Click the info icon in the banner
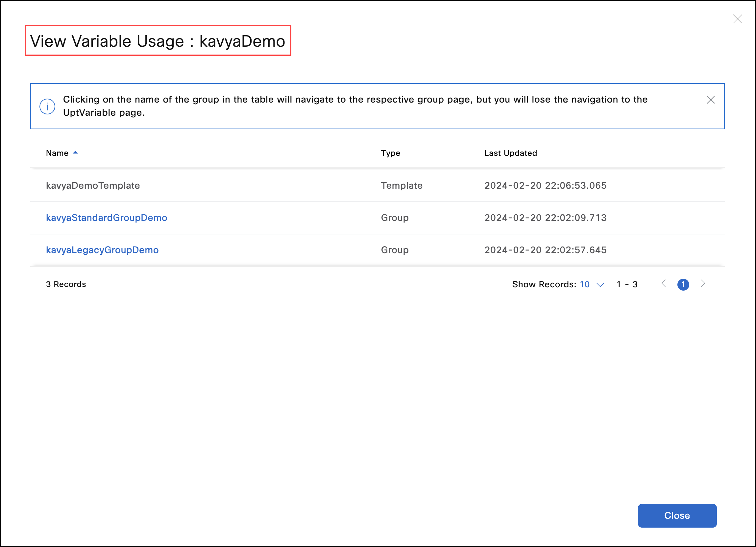 coord(47,107)
